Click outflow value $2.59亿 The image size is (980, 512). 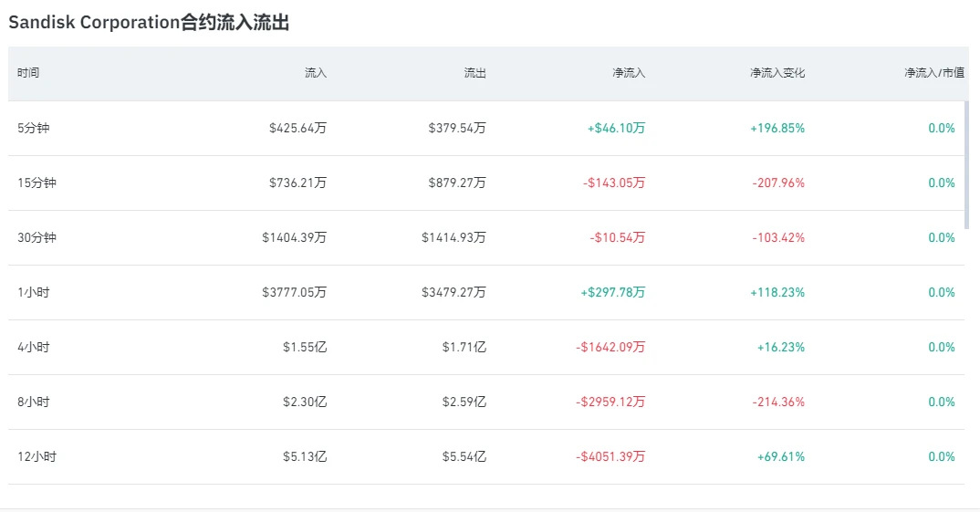click(464, 402)
